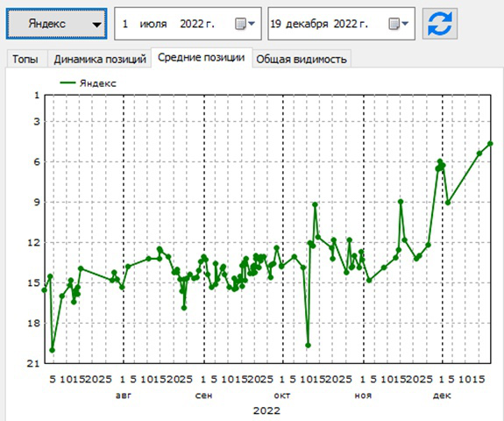Open the calendar icon of the end date

(394, 24)
